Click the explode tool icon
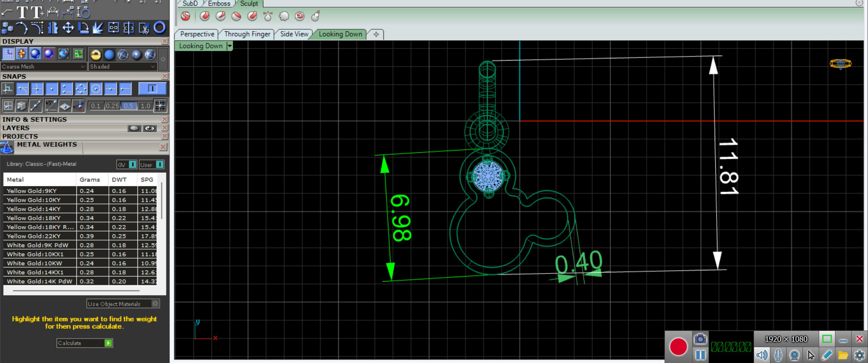Image resolution: width=868 pixels, height=363 pixels. pyautogui.click(x=98, y=28)
